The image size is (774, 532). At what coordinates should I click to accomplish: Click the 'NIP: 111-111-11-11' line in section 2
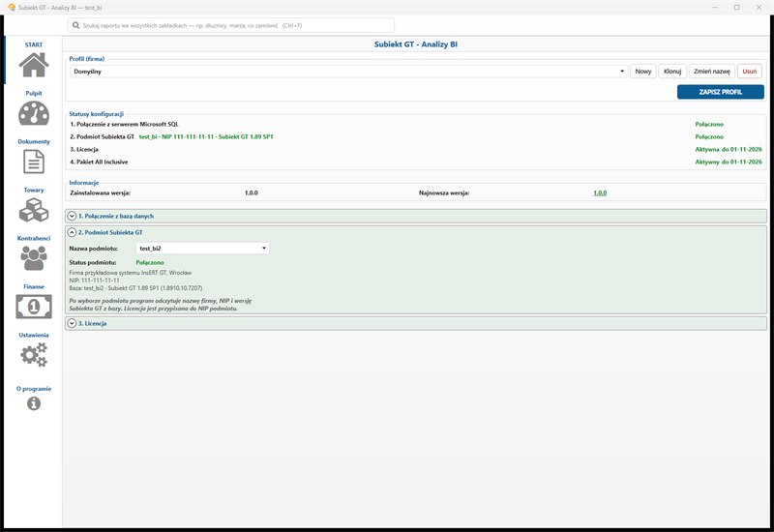94,281
